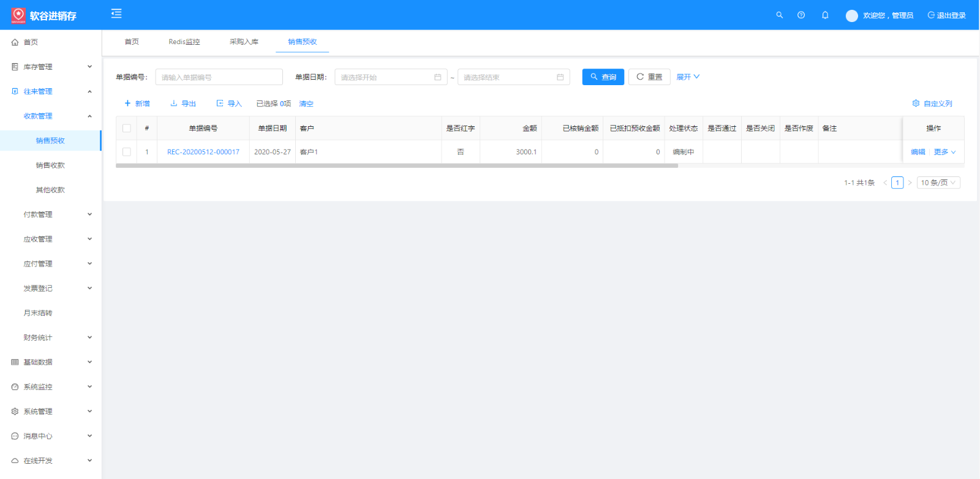Select 销售收款 in the sidebar menu
This screenshot has height=479, width=980.
point(50,165)
